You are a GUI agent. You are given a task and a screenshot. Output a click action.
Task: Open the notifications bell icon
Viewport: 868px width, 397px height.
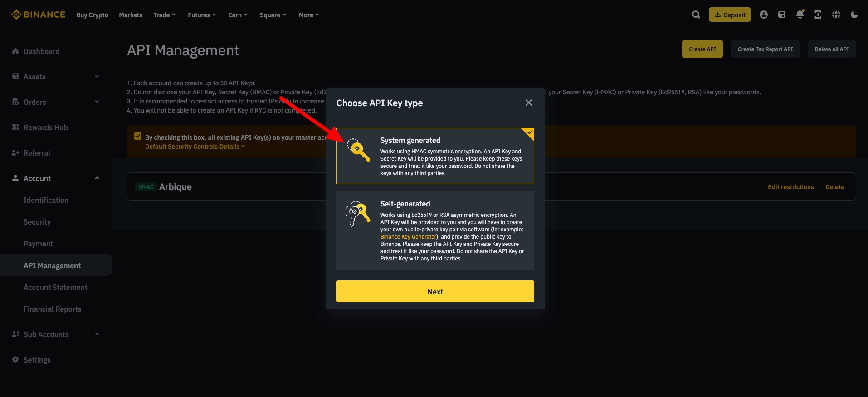pyautogui.click(x=800, y=15)
